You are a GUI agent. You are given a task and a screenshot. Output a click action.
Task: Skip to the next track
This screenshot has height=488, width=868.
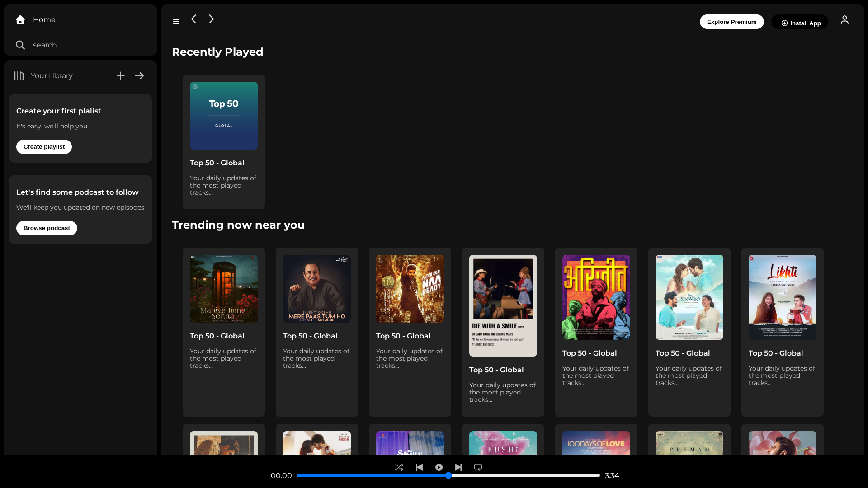pyautogui.click(x=458, y=467)
